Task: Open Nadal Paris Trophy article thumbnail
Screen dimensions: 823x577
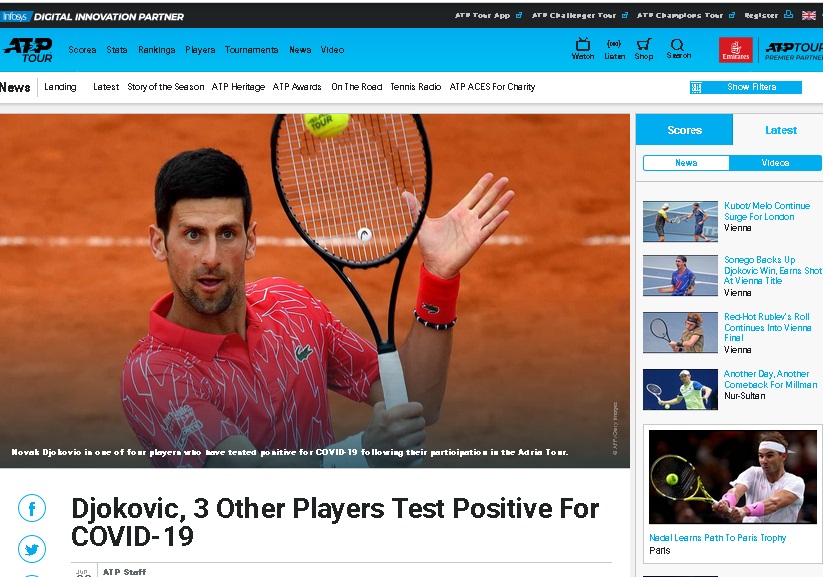Action: point(733,477)
